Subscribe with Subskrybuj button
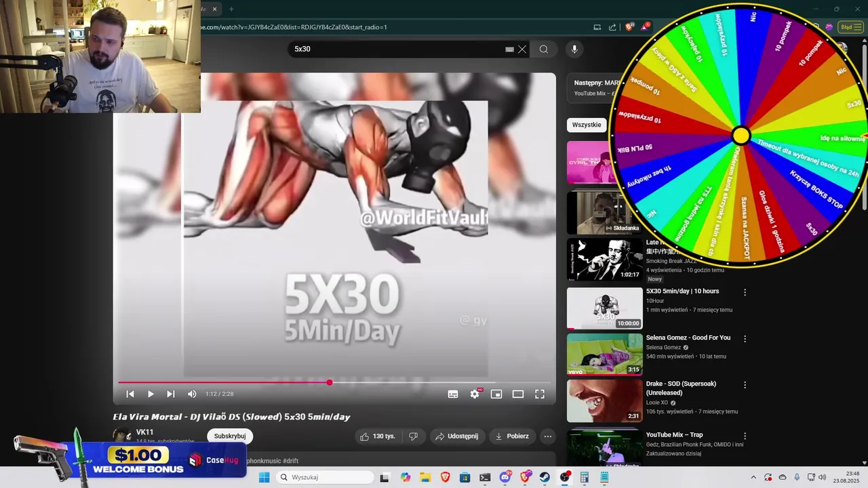The image size is (868, 488). point(230,436)
